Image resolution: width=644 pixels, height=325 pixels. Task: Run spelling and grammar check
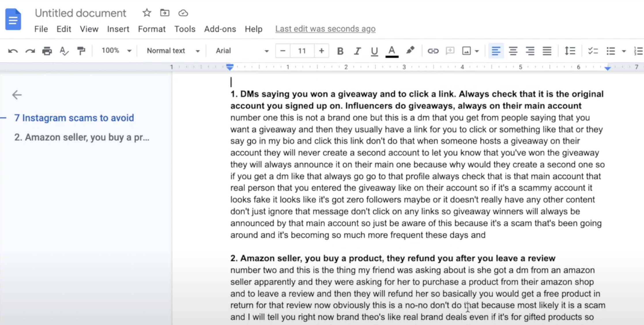64,51
